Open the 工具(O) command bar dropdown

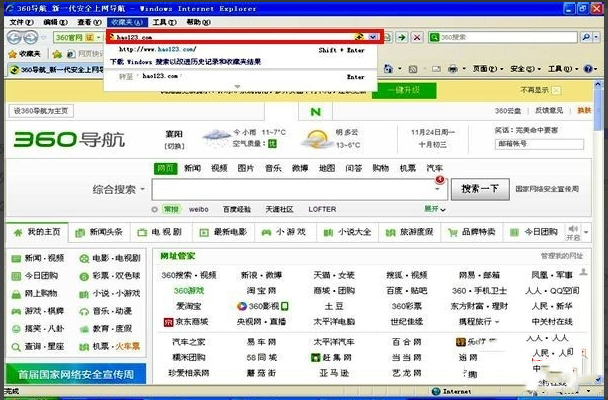pos(562,69)
